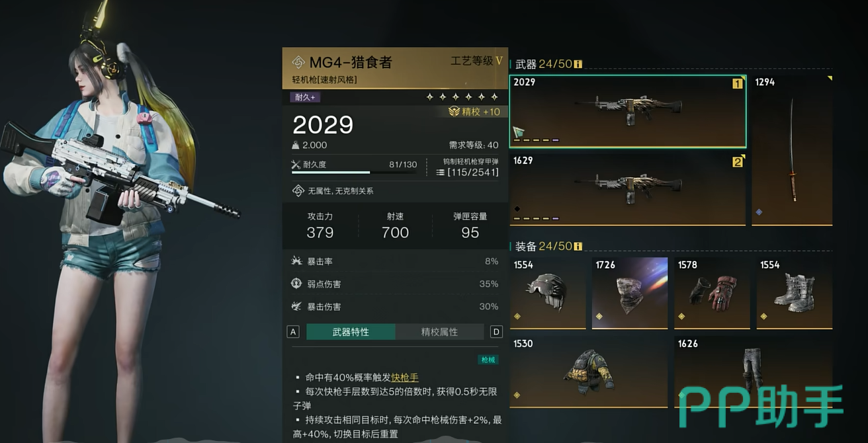Select the face scarf equipment rated 1726
Screen dimensions: 868x443
(630, 293)
